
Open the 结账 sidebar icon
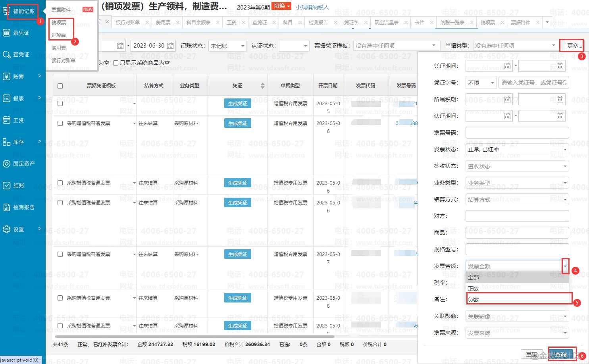[x=7, y=185]
